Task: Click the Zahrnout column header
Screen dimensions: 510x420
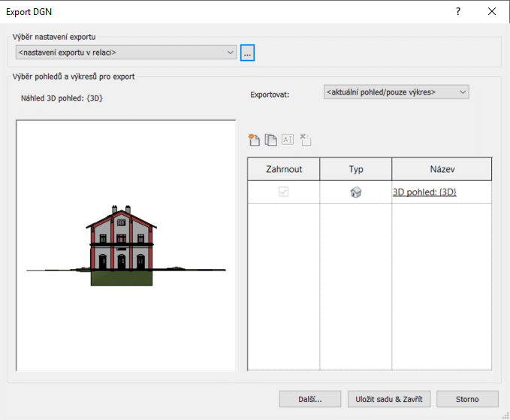Action: 284,169
